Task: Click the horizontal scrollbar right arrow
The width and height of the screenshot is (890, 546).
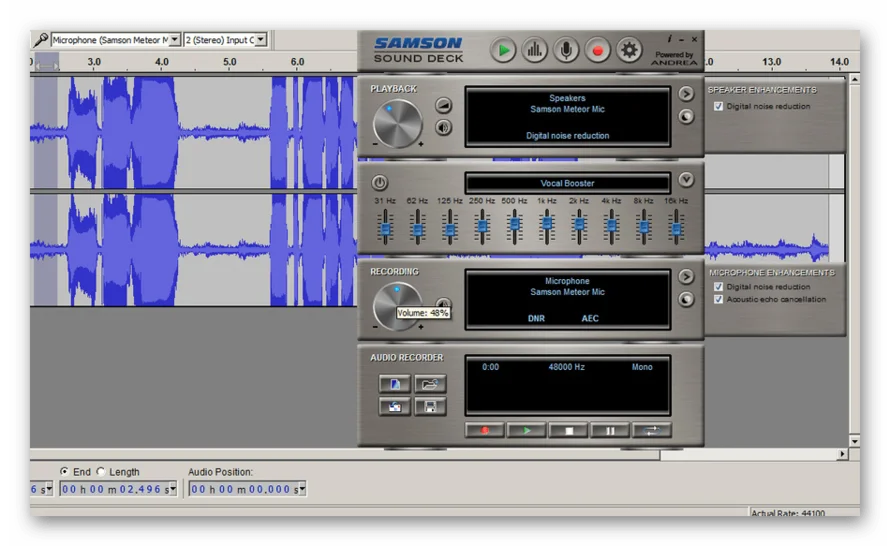Action: click(843, 454)
